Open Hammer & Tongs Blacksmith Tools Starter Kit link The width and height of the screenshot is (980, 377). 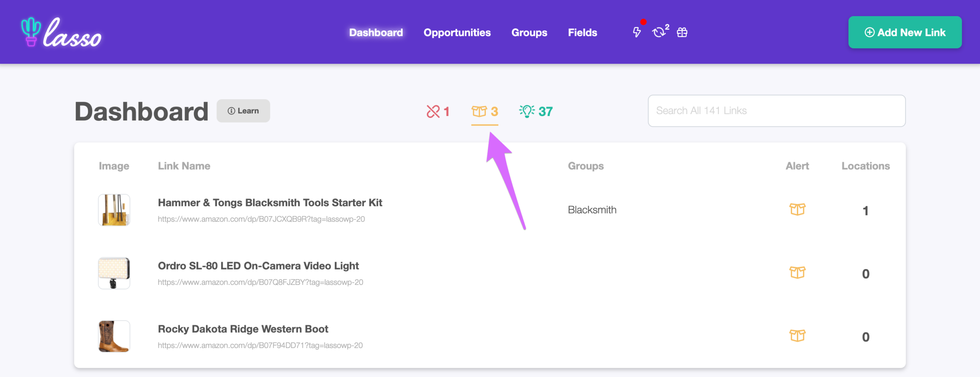click(x=270, y=202)
